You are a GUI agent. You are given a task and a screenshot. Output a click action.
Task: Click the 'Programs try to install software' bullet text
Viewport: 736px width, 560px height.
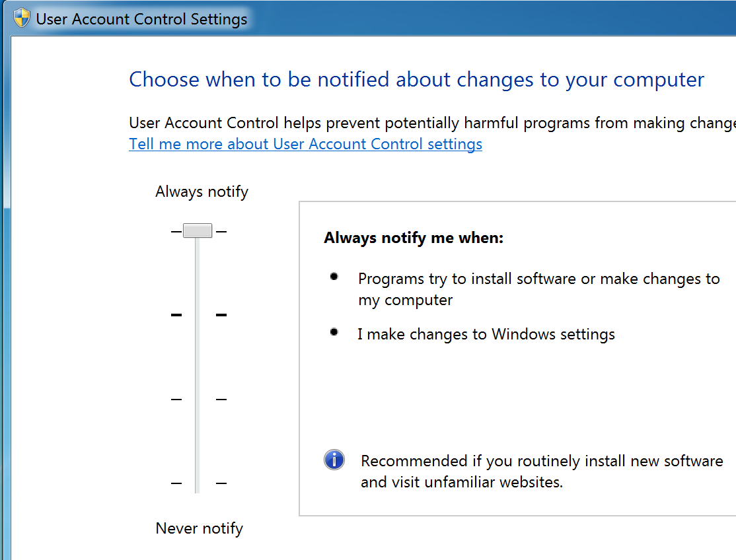[x=539, y=289]
